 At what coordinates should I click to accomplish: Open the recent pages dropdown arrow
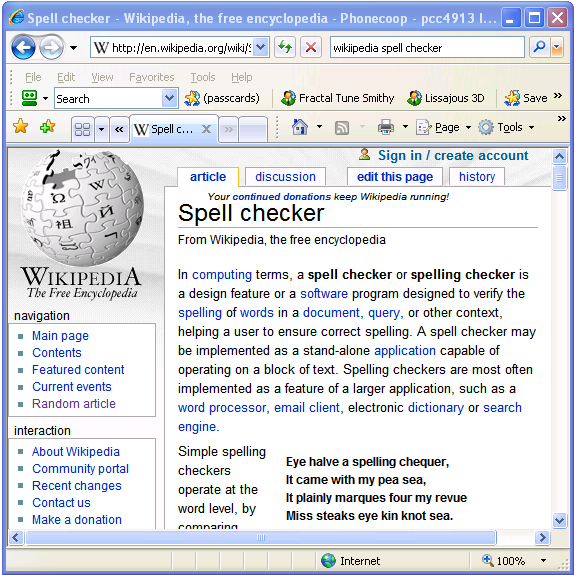[x=73, y=48]
